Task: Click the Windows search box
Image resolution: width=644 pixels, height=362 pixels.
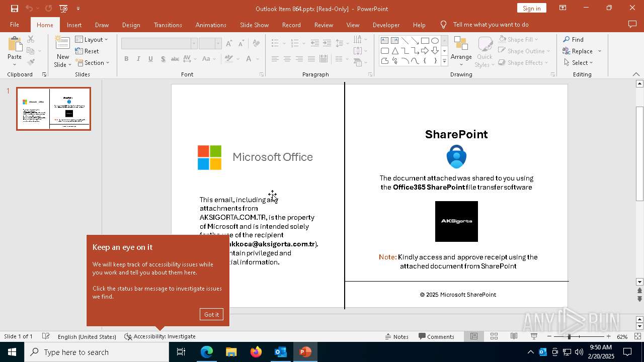Action: coord(97,352)
